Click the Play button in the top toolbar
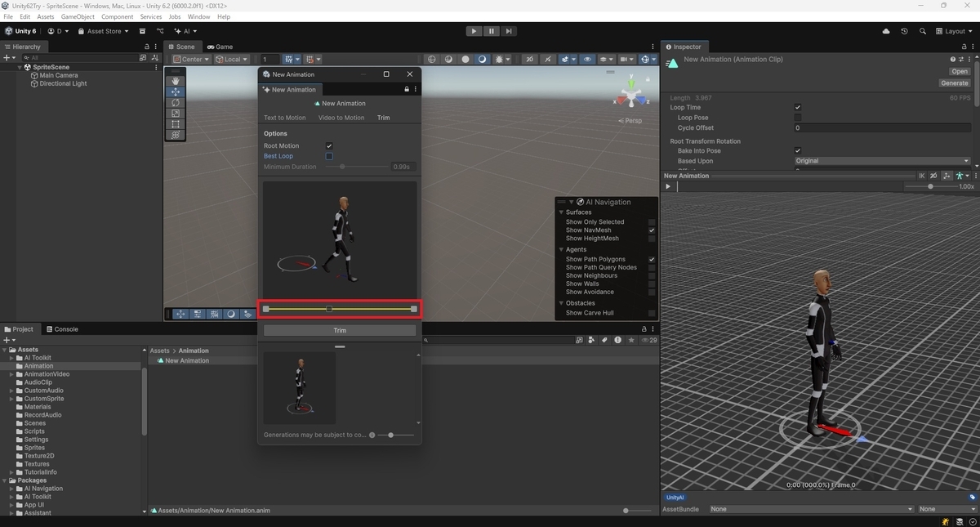Viewport: 980px width, 527px height. click(474, 31)
